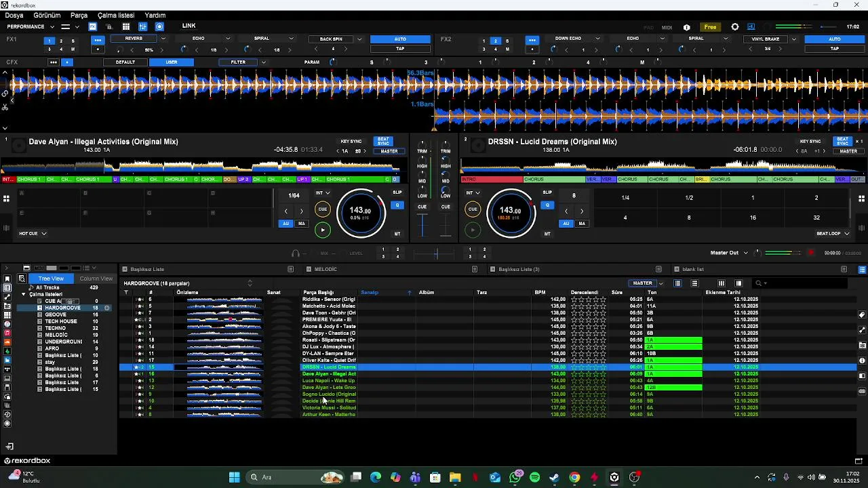Toggle deck 2 BEAT SYNC button
868x488 pixels.
[842, 142]
